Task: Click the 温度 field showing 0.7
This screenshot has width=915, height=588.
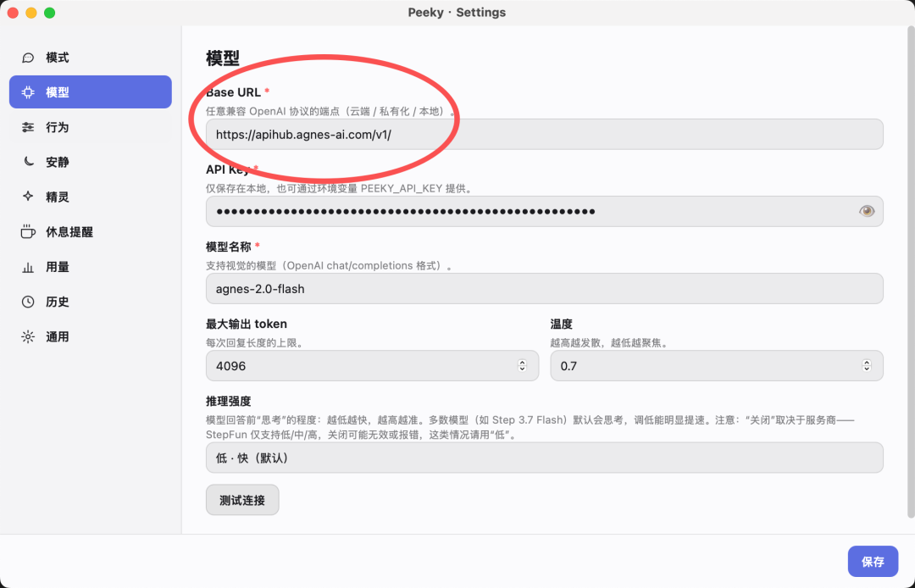Action: [x=717, y=366]
